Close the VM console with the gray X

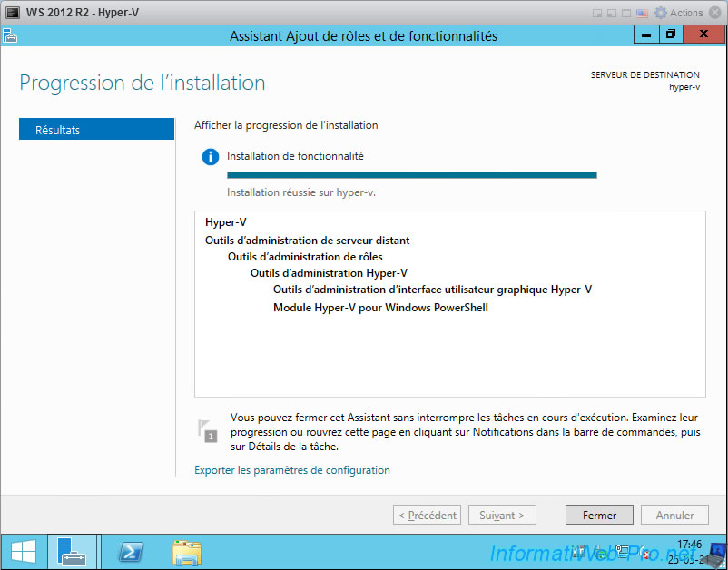(x=715, y=13)
